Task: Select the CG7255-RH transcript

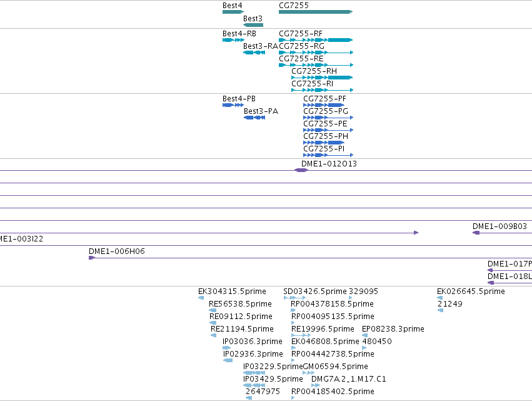Action: pos(322,78)
